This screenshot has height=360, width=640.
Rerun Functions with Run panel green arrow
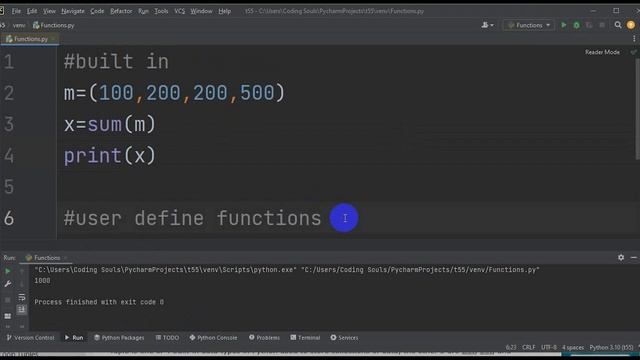click(x=8, y=271)
